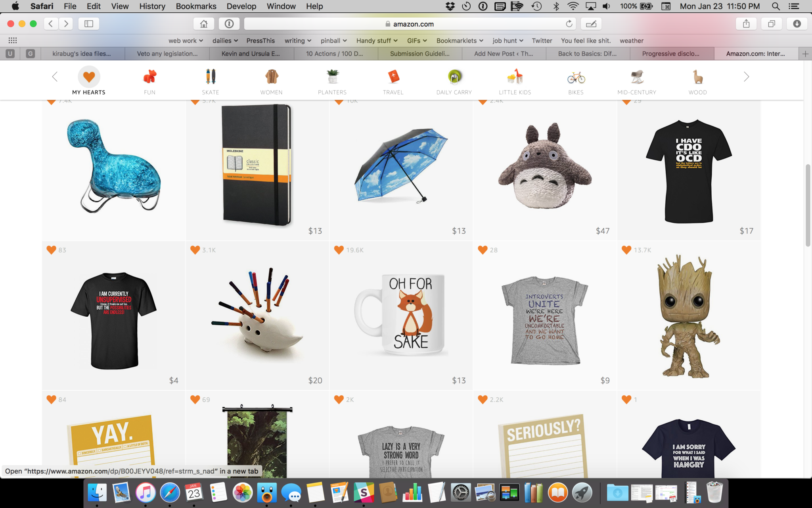The width and height of the screenshot is (812, 508).
Task: Go back in Safari history
Action: [x=51, y=24]
